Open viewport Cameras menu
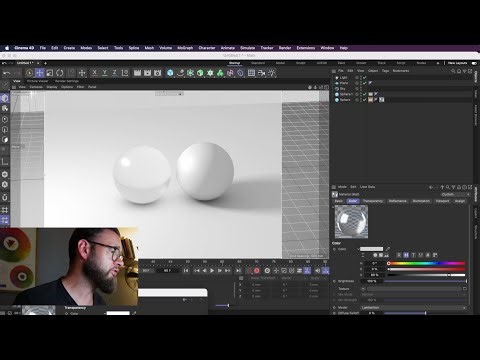The height and width of the screenshot is (360, 480). pos(36,87)
